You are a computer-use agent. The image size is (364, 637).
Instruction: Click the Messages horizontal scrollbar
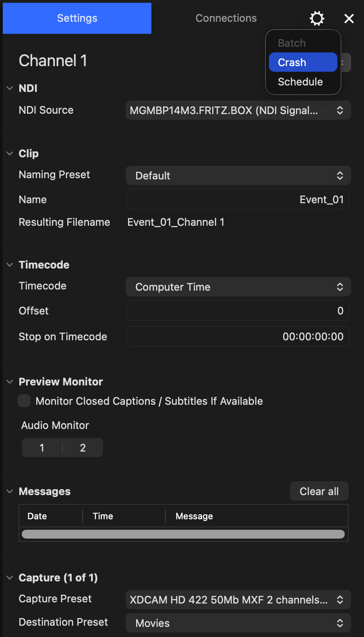183,534
